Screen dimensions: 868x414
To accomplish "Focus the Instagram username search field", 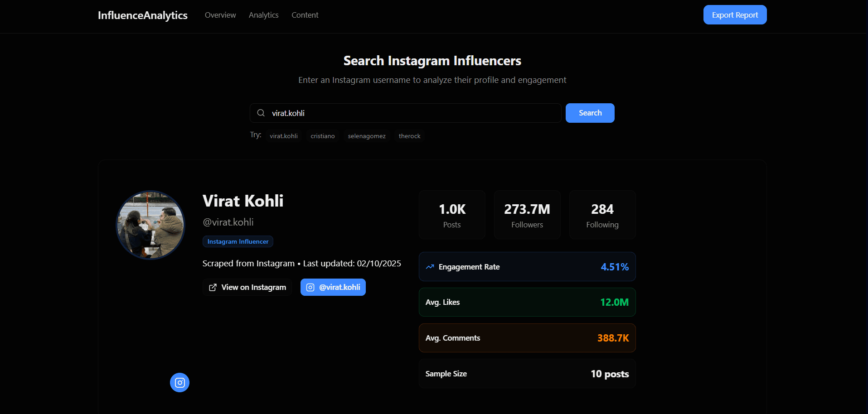I will click(406, 113).
